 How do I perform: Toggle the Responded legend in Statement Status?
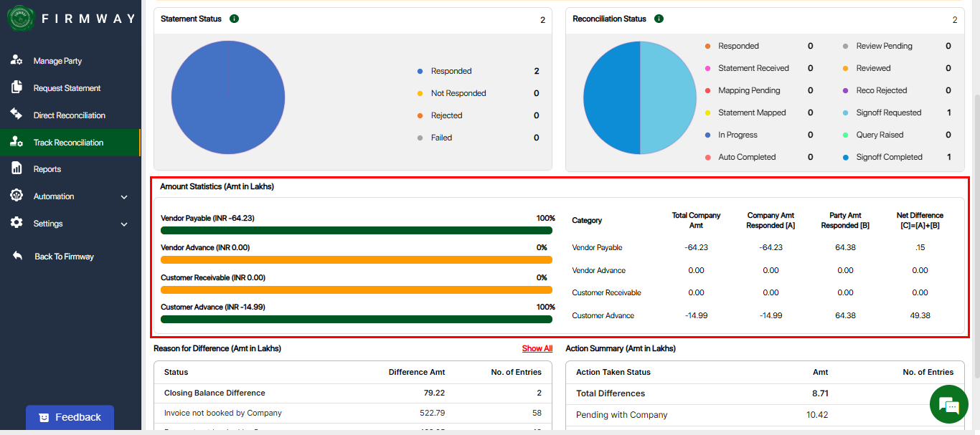click(x=451, y=71)
